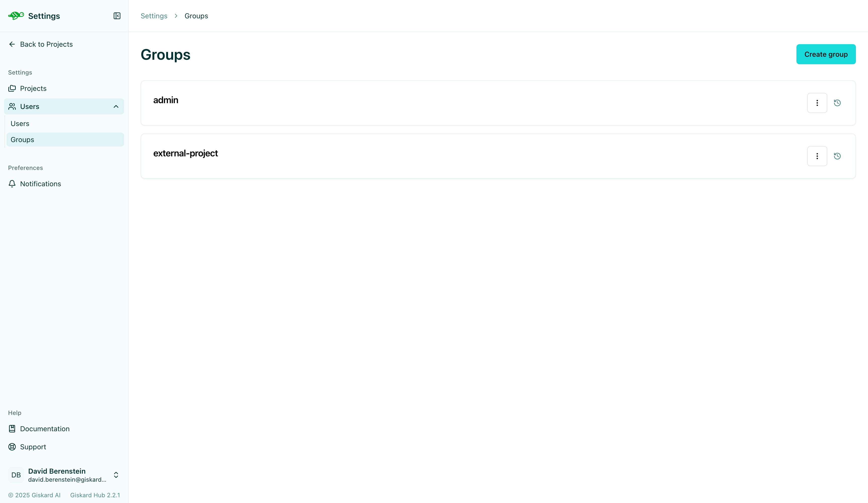View history for the admin group
Viewport: 868px width, 503px height.
pyautogui.click(x=838, y=103)
